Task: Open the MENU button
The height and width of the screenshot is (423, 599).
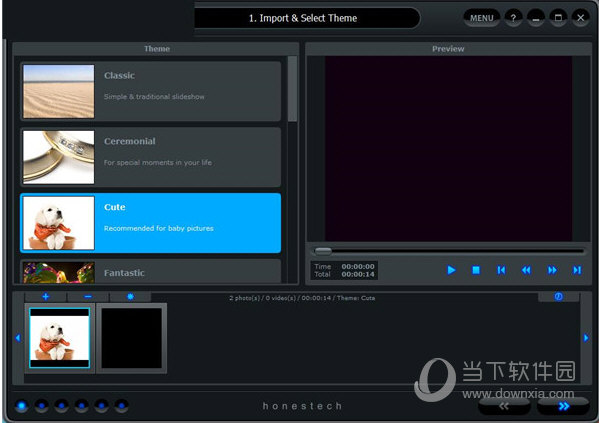Action: [481, 18]
